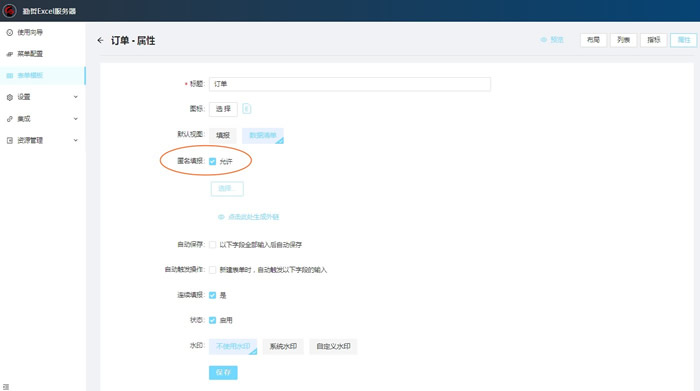This screenshot has height=391, width=700.
Task: Click the collapse sidebar icon at bottom left
Action: point(6,387)
